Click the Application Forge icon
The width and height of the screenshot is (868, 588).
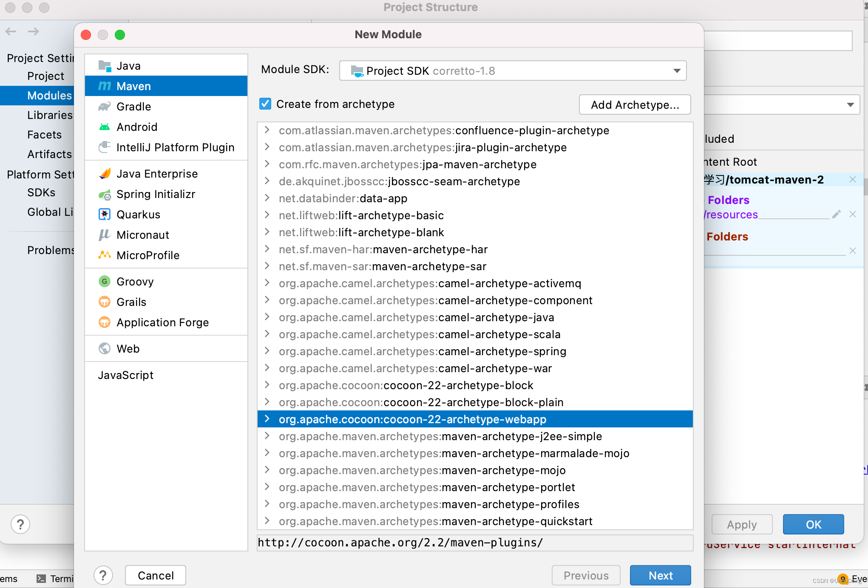(x=105, y=322)
